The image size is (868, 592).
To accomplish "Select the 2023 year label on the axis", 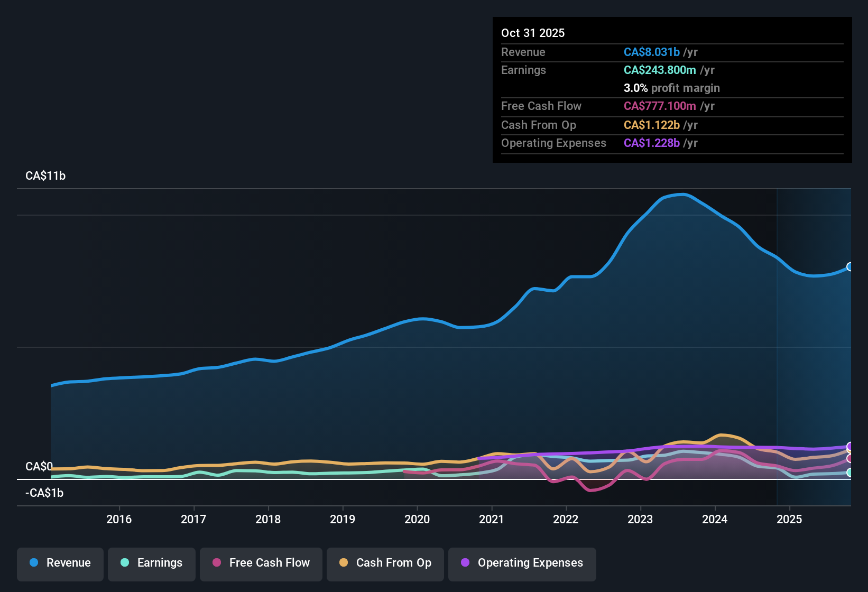I will (640, 520).
